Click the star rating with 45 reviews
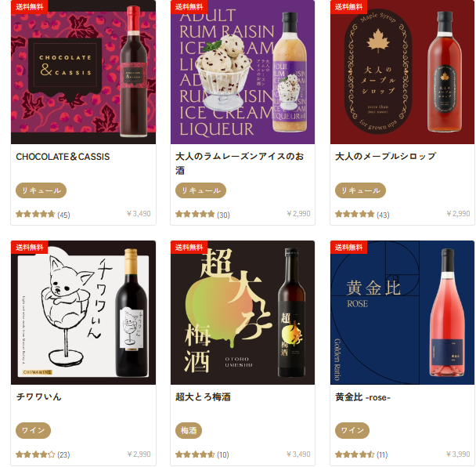Image resolution: width=476 pixels, height=467 pixels. point(43,214)
